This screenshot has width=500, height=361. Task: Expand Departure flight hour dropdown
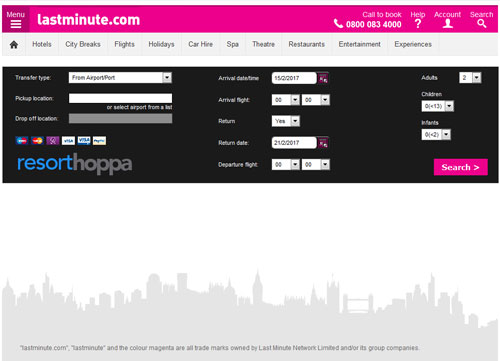pos(285,164)
